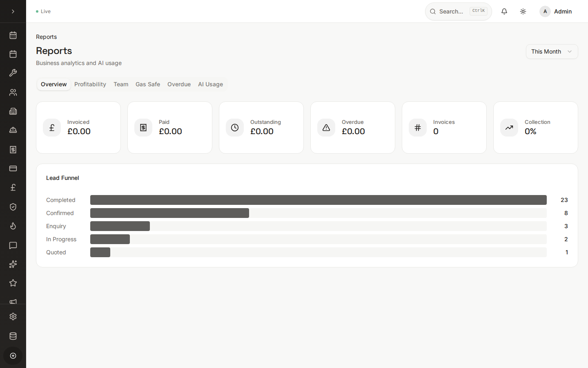The height and width of the screenshot is (368, 588).
Task: Open invoices using the dollar-document icon
Action: pos(13,150)
